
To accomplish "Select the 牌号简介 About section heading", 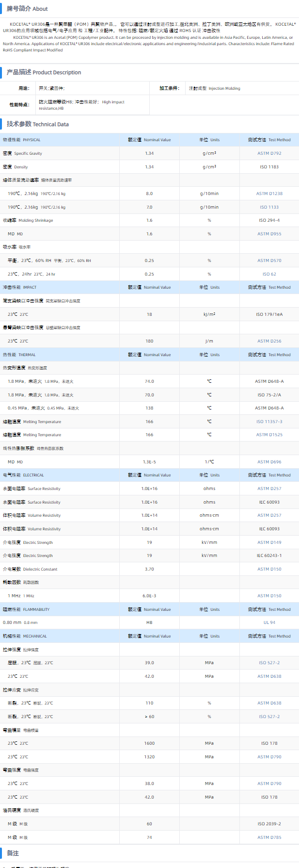I will click(27, 9).
